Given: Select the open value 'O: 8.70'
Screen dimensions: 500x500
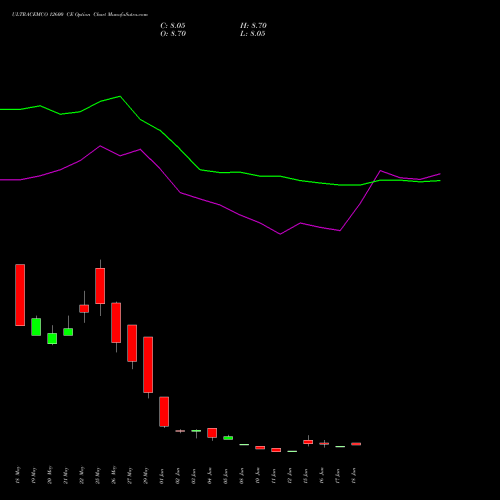Looking at the screenshot, I should pos(173,34).
